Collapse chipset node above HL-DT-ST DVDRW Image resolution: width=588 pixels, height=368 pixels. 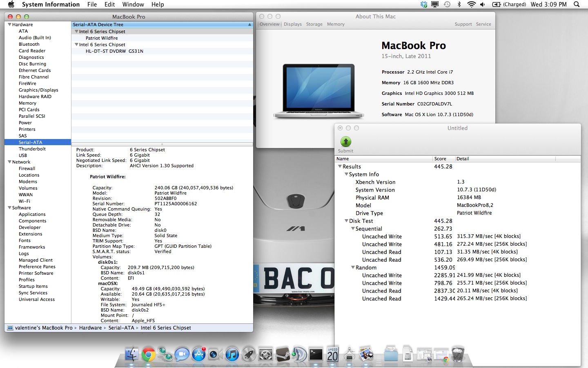pos(76,45)
